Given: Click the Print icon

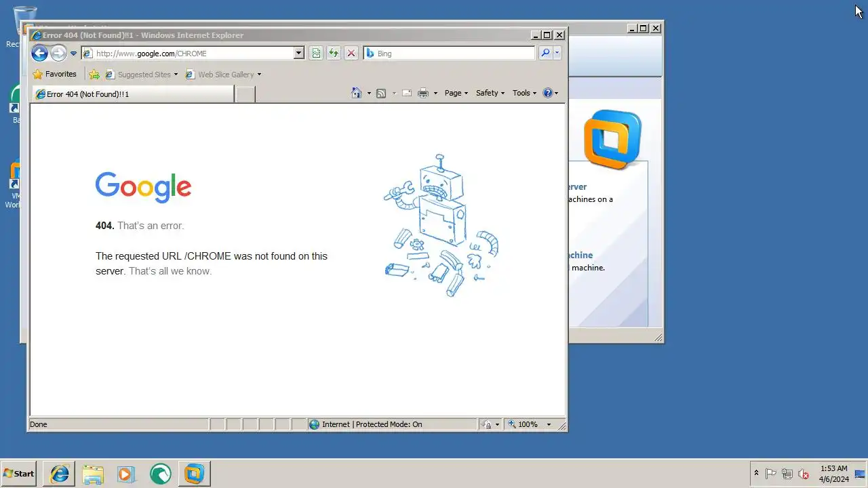Looking at the screenshot, I should [x=423, y=93].
